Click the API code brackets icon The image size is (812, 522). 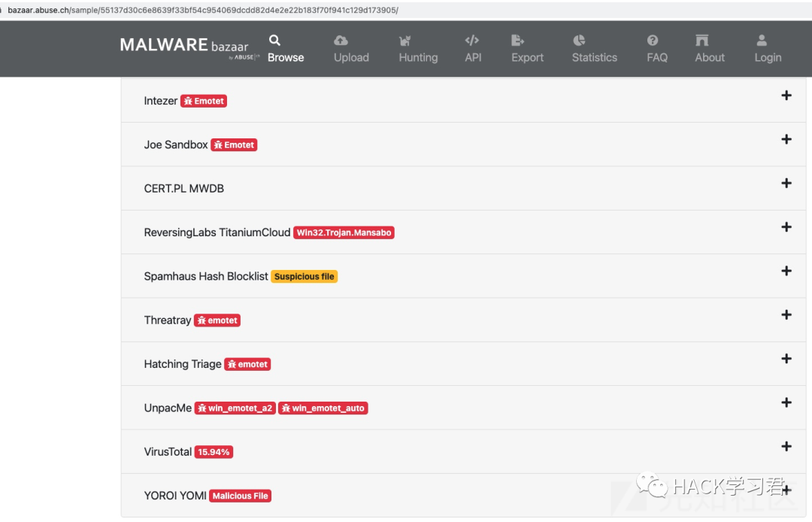tap(471, 41)
